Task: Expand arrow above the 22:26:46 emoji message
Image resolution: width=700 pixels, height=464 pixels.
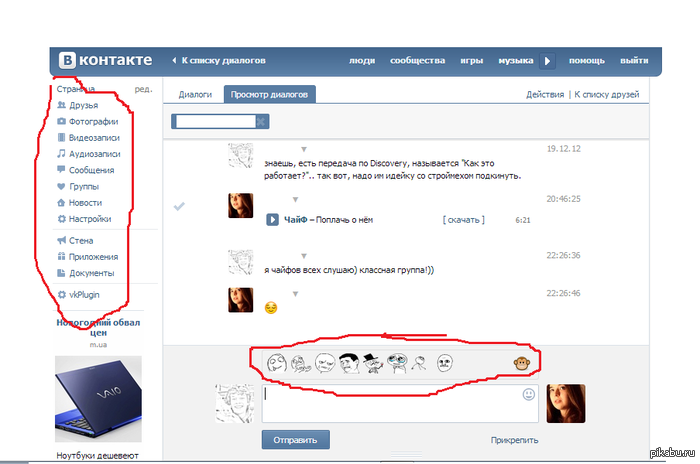Action: coord(295,294)
